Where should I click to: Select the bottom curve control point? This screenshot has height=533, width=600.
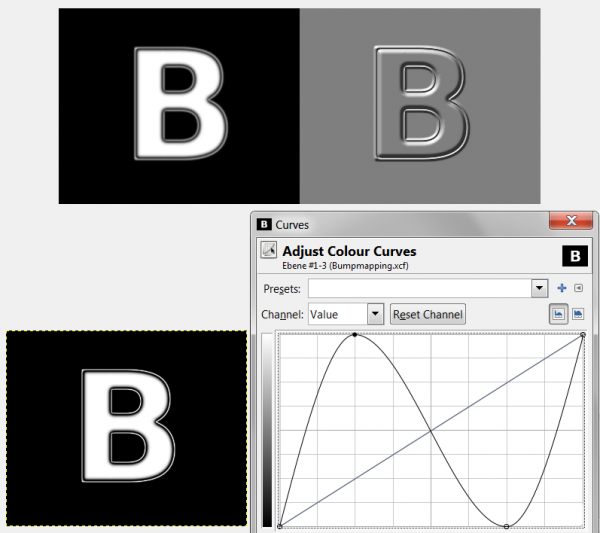[506, 526]
